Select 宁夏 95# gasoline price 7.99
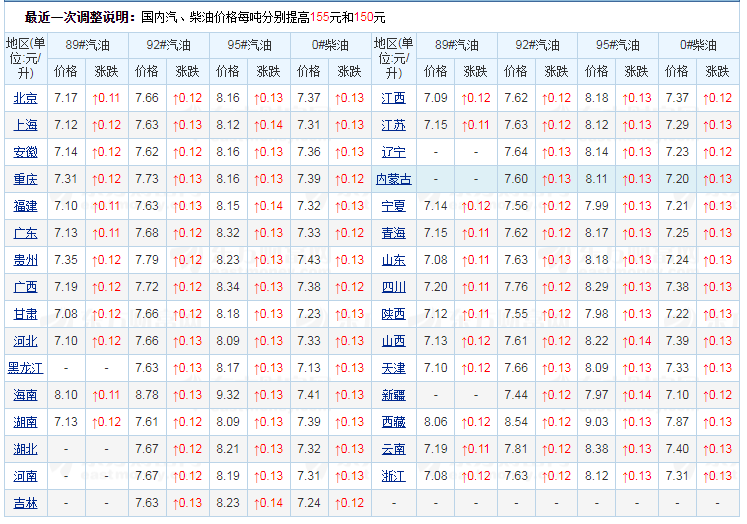 (596, 206)
